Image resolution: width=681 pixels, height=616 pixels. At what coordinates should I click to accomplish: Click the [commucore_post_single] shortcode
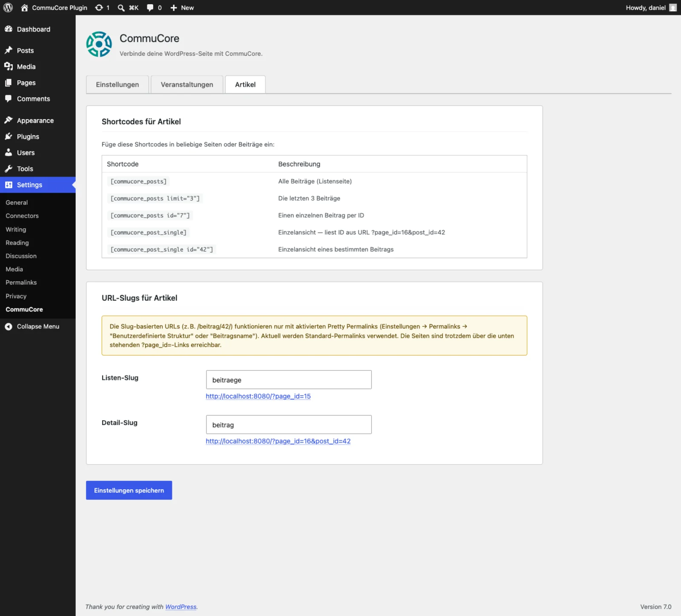[148, 232]
